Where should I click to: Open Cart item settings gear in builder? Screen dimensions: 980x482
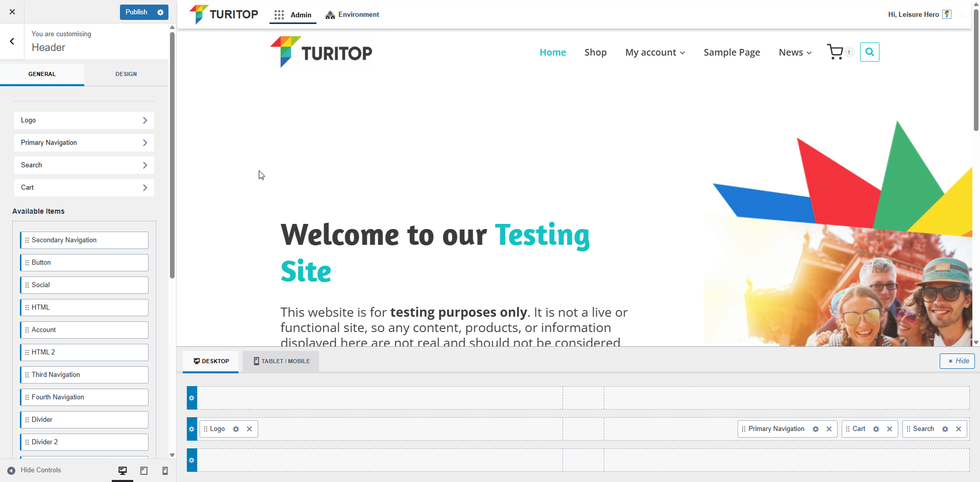coord(876,429)
